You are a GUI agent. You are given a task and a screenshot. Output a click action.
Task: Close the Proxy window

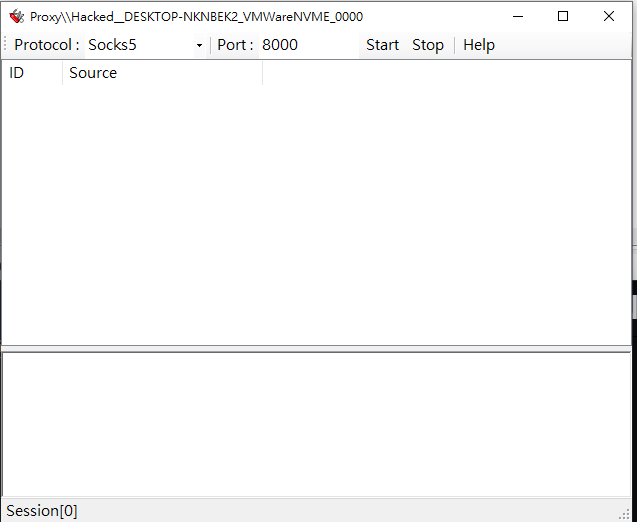click(609, 16)
